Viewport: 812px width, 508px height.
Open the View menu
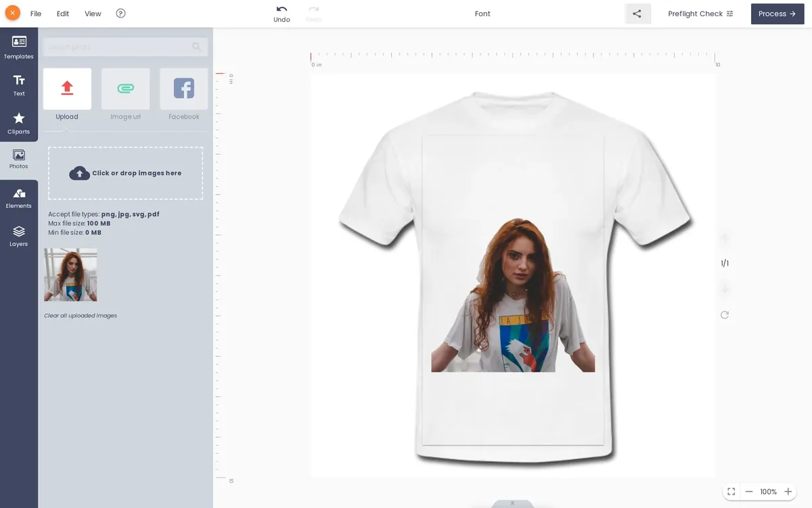(93, 14)
